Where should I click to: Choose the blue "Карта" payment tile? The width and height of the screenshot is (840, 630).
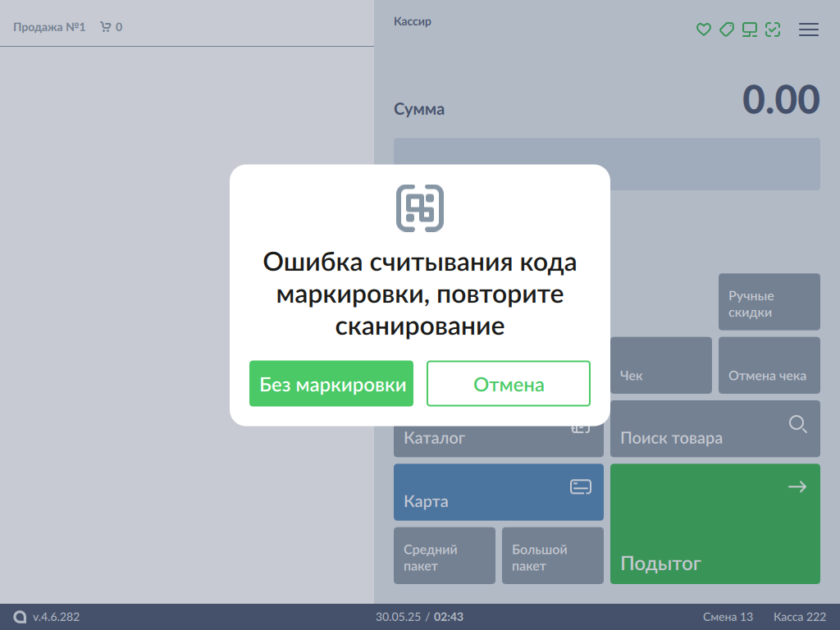(x=498, y=492)
